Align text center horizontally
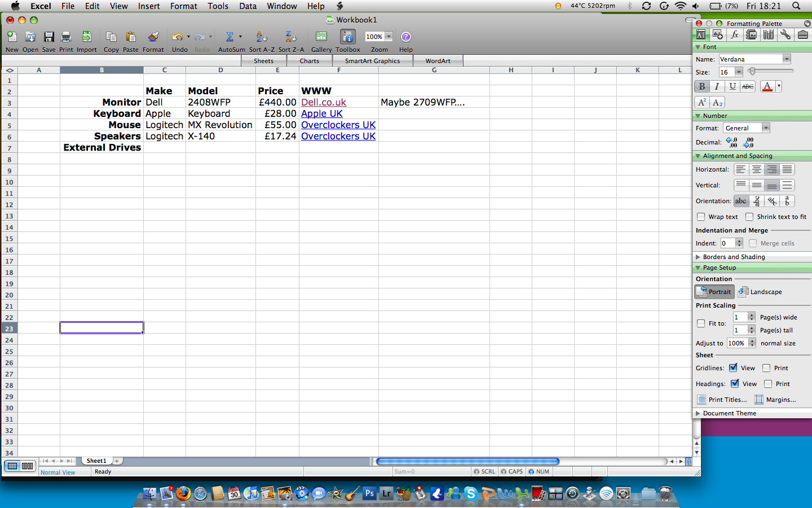Image resolution: width=812 pixels, height=508 pixels. point(757,169)
